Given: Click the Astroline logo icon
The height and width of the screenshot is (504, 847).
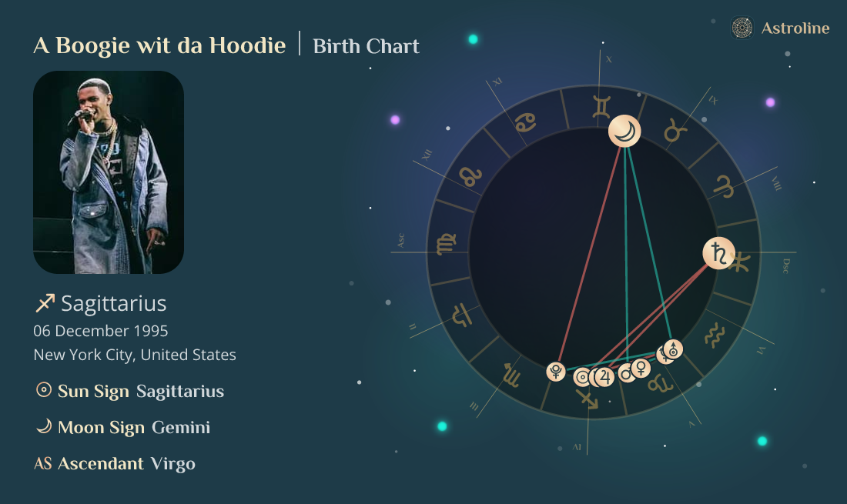Looking at the screenshot, I should point(742,28).
